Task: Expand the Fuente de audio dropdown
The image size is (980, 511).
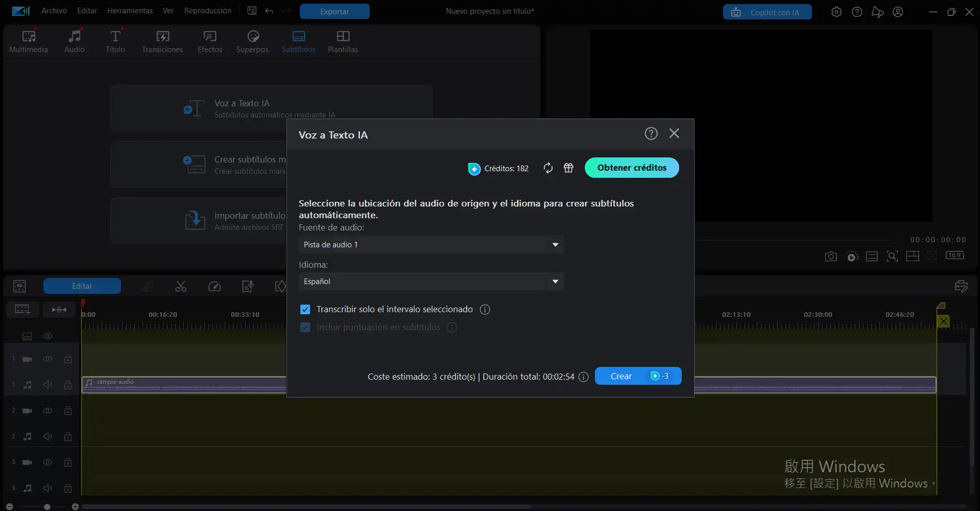Action: pyautogui.click(x=555, y=245)
